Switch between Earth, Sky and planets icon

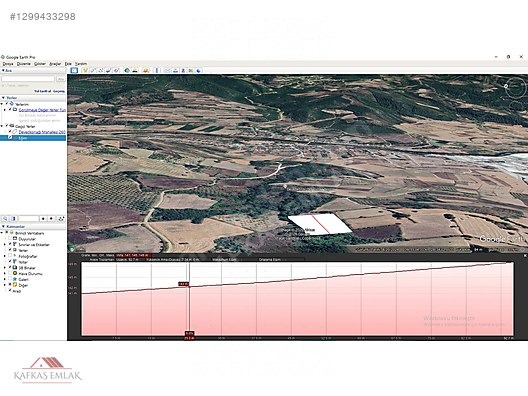tap(146, 70)
